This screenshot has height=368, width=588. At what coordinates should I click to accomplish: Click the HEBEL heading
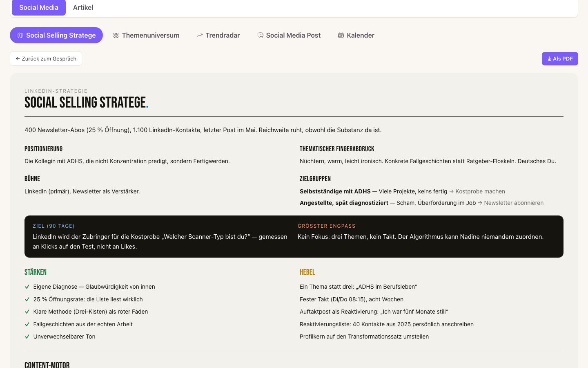click(307, 272)
